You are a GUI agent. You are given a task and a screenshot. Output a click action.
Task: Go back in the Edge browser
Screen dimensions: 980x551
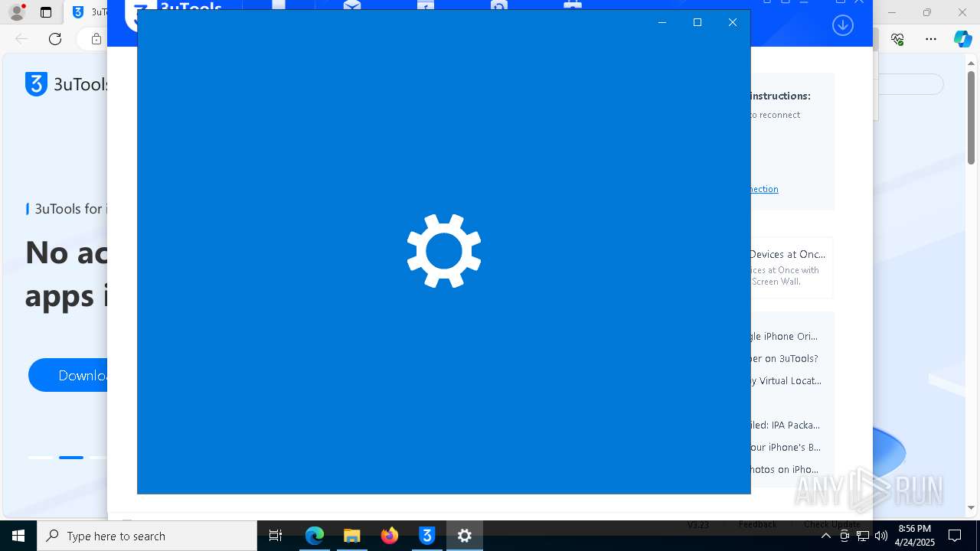21,39
